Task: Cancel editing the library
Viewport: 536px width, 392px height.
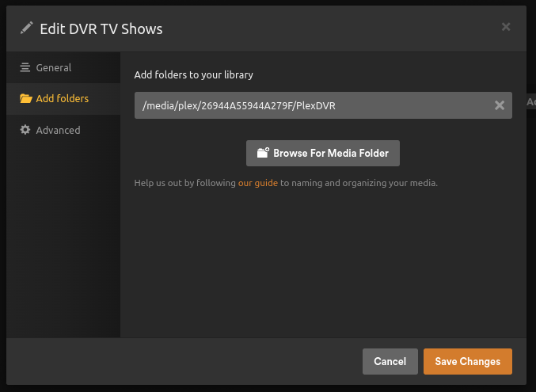Action: 390,362
